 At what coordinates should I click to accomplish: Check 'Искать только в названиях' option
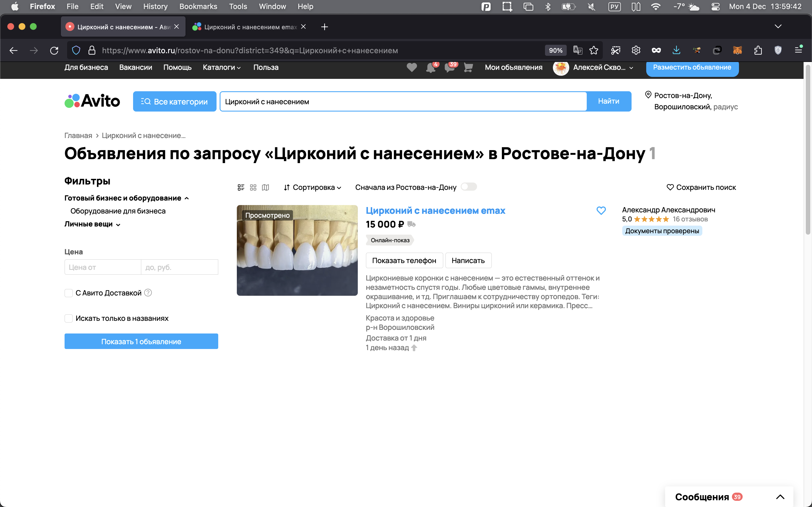[69, 318]
